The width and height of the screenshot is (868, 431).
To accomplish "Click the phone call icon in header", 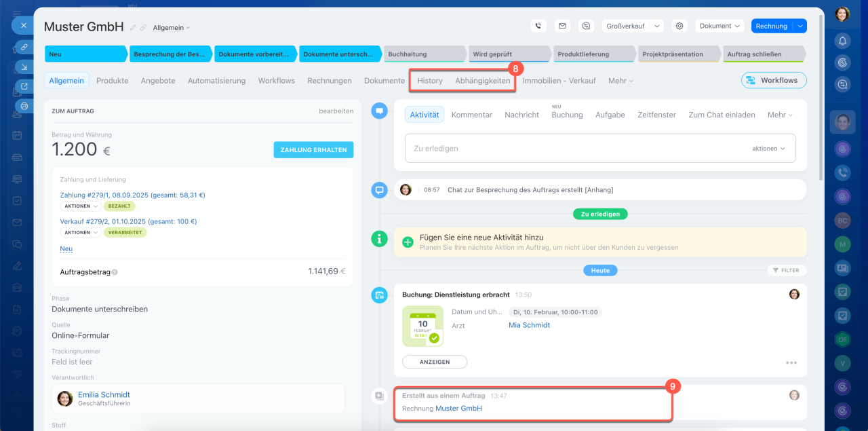I will click(538, 26).
